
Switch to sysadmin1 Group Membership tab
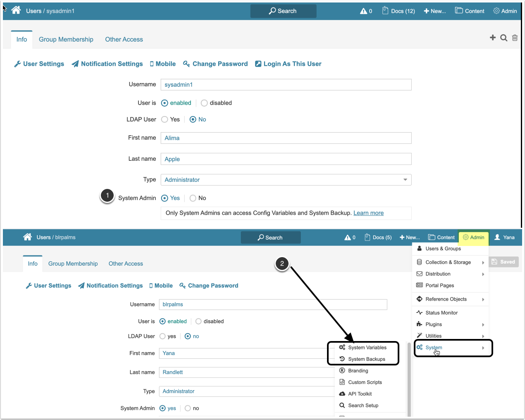point(66,39)
